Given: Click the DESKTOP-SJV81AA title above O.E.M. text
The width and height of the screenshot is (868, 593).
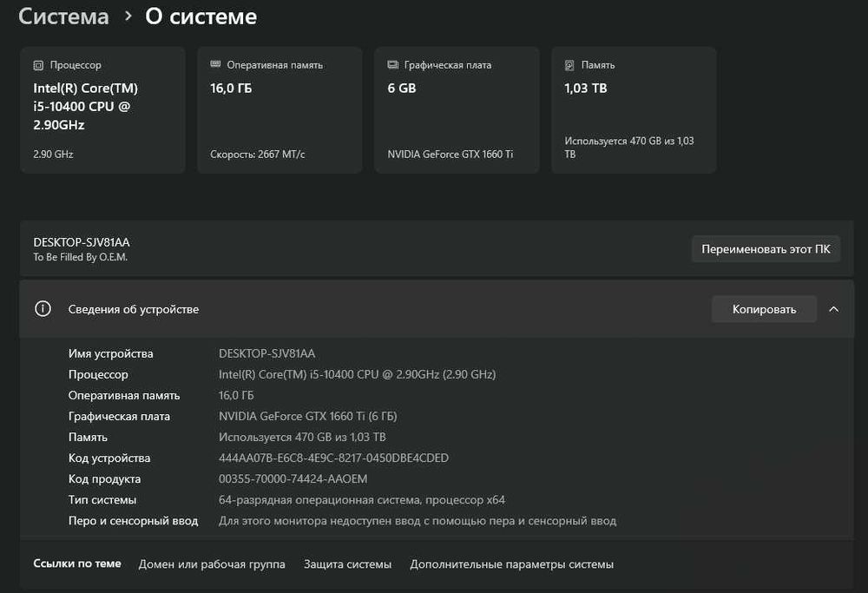Looking at the screenshot, I should (x=82, y=242).
